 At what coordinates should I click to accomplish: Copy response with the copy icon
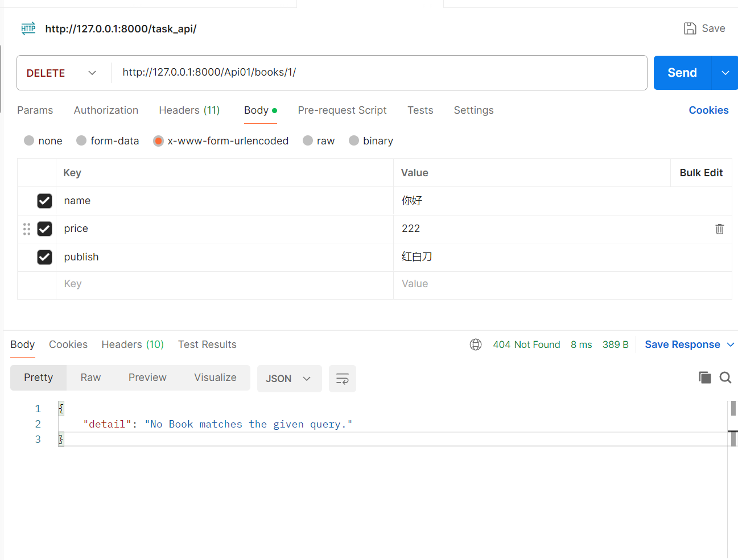coord(705,378)
